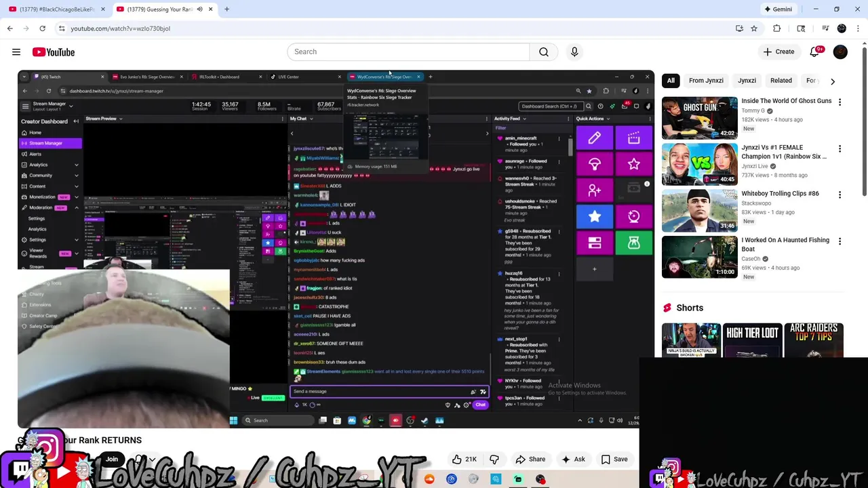Start voice search with the microphone
The height and width of the screenshot is (488, 868).
(574, 52)
